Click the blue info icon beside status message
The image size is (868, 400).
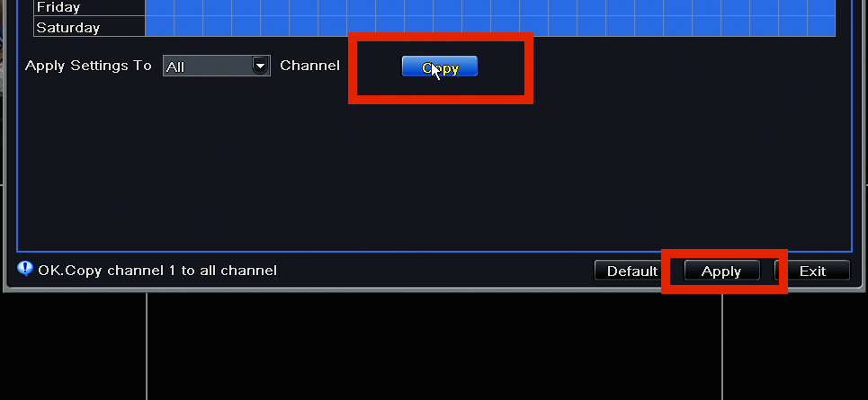point(25,269)
